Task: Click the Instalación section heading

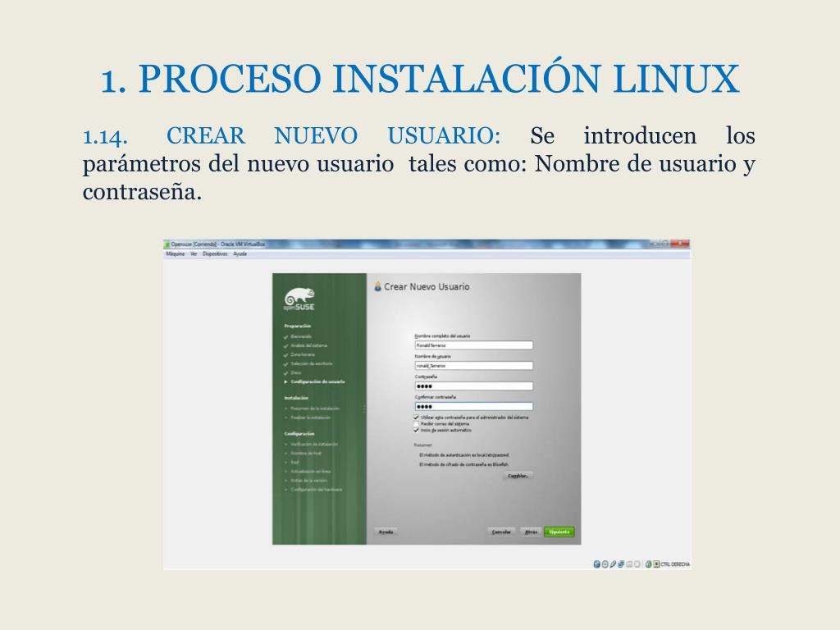Action: pos(296,398)
